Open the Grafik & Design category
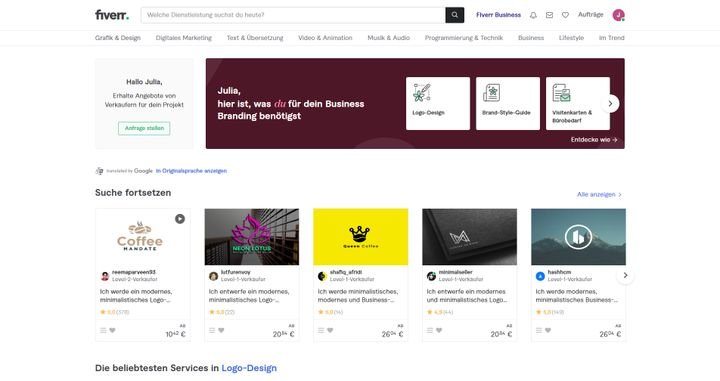The width and height of the screenshot is (720, 381). point(118,38)
